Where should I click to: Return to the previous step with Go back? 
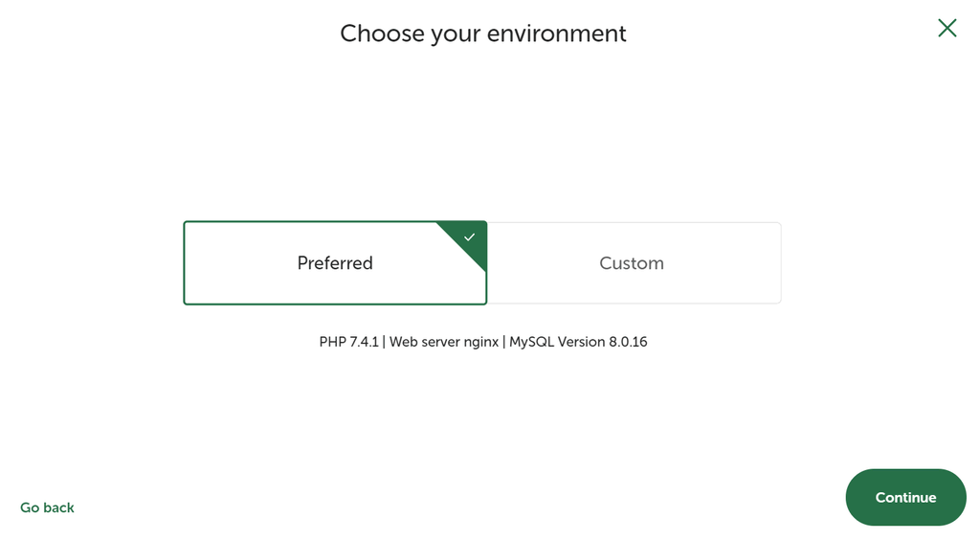pyautogui.click(x=47, y=507)
